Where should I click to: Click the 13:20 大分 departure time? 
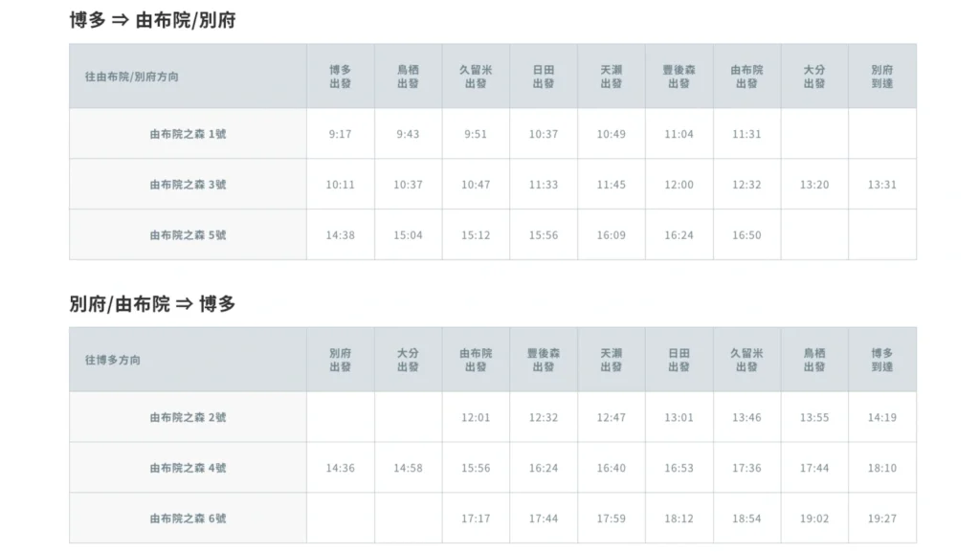click(813, 185)
